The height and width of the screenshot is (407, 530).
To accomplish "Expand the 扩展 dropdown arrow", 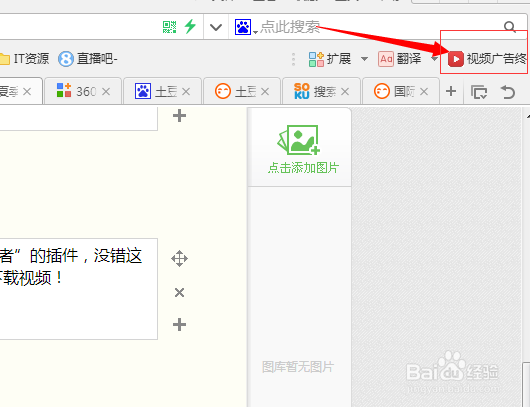I will tap(364, 59).
